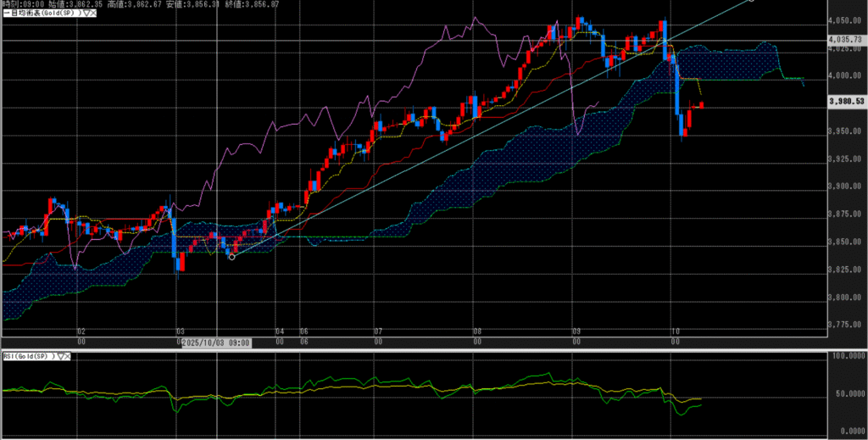
Task: Click the 50.0000 level on RSI axis
Action: pyautogui.click(x=848, y=394)
